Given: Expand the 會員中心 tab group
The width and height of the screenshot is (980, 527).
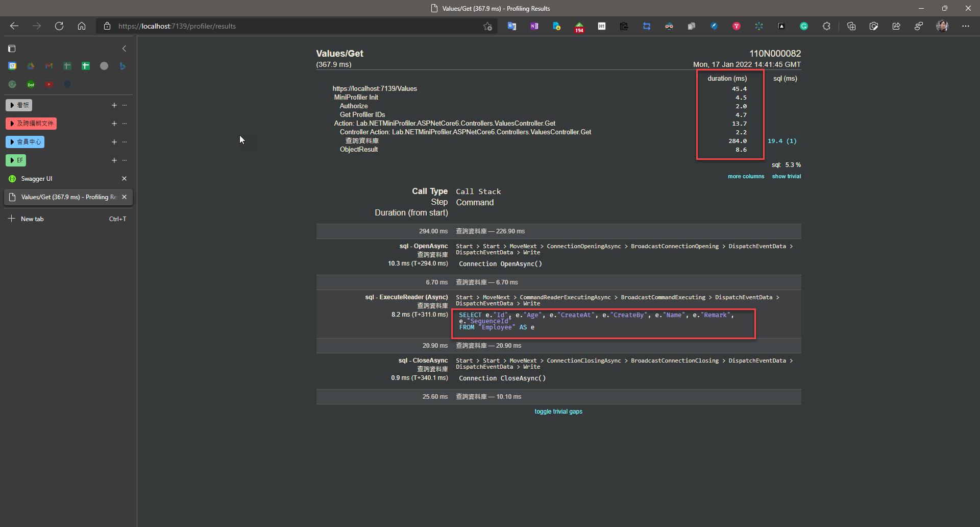Looking at the screenshot, I should [x=25, y=142].
